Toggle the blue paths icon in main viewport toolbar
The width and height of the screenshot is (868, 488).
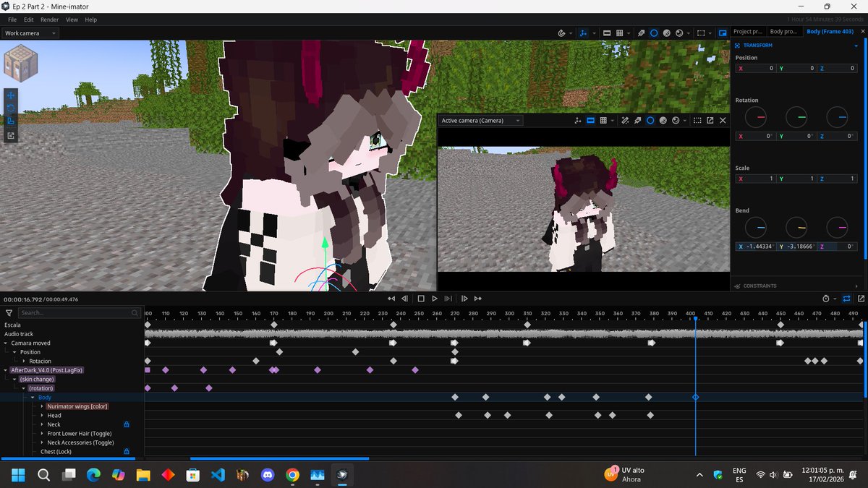(x=582, y=33)
